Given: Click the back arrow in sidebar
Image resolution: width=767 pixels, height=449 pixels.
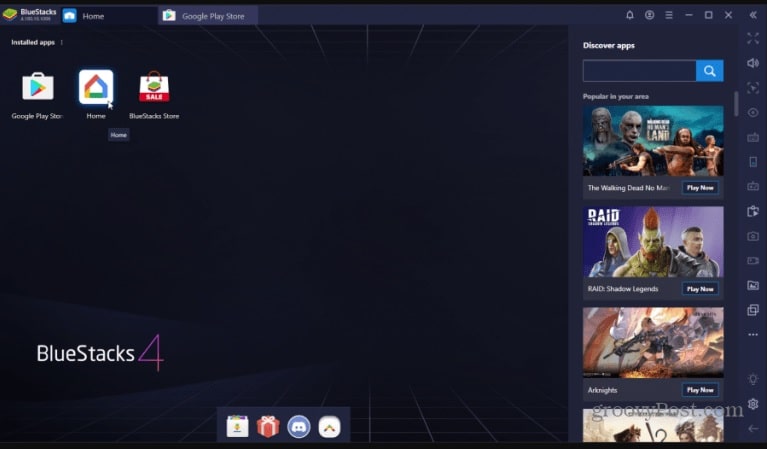Looking at the screenshot, I should [x=753, y=428].
